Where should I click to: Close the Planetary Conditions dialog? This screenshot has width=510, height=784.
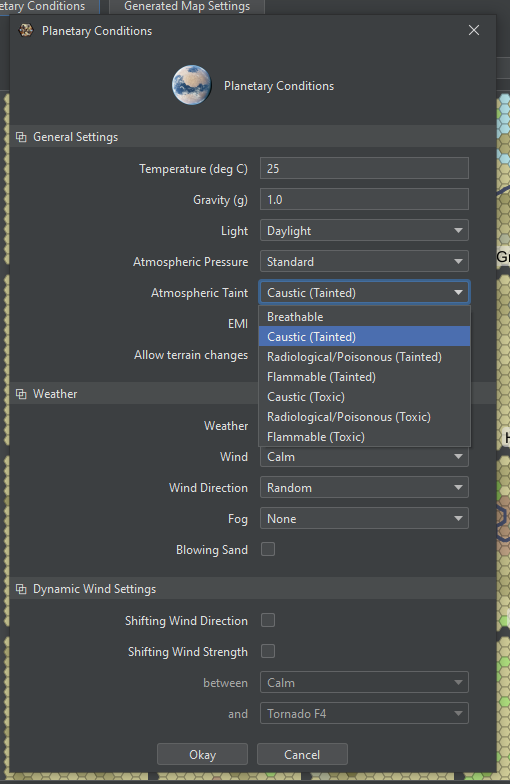pos(474,30)
